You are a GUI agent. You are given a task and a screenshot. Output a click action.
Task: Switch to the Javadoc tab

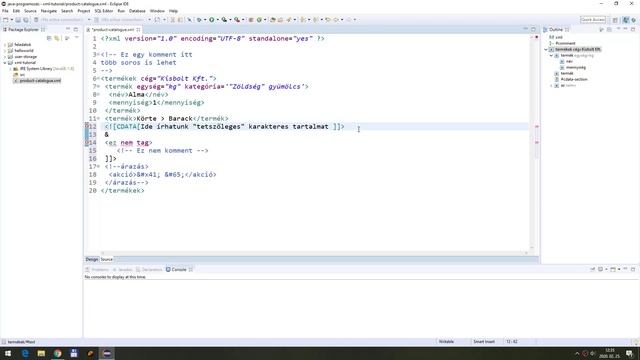pos(122,269)
